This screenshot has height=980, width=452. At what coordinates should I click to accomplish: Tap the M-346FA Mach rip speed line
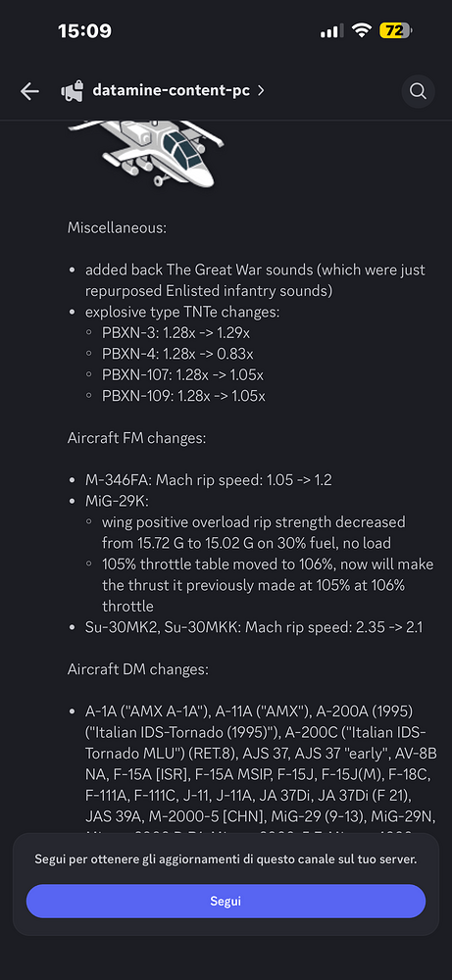[x=209, y=480]
